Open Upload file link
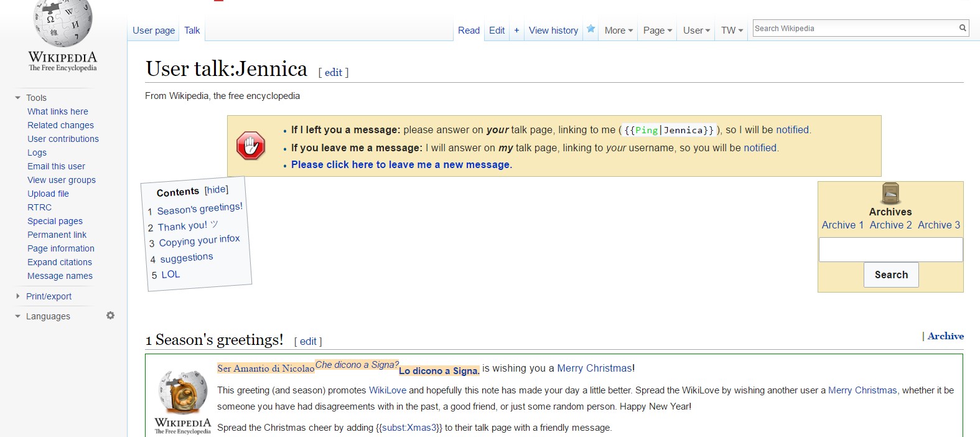Viewport: 980px width, 437px height. pyautogui.click(x=48, y=194)
